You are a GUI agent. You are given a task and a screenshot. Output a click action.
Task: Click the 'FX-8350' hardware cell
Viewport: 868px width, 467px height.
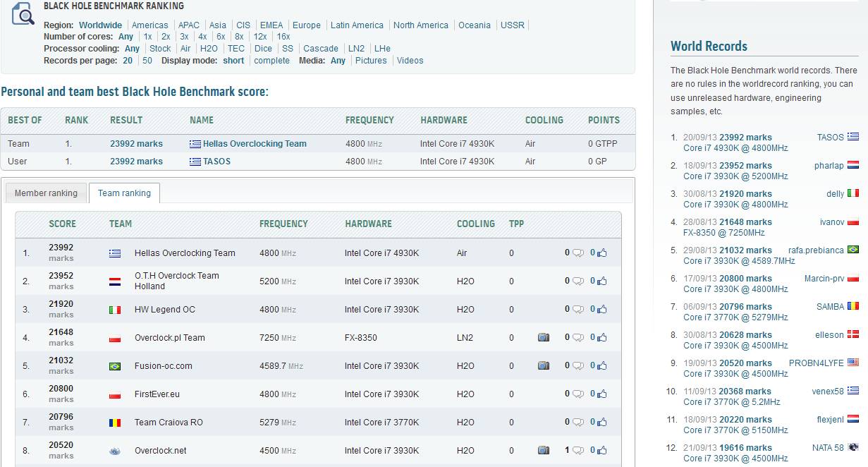point(361,338)
